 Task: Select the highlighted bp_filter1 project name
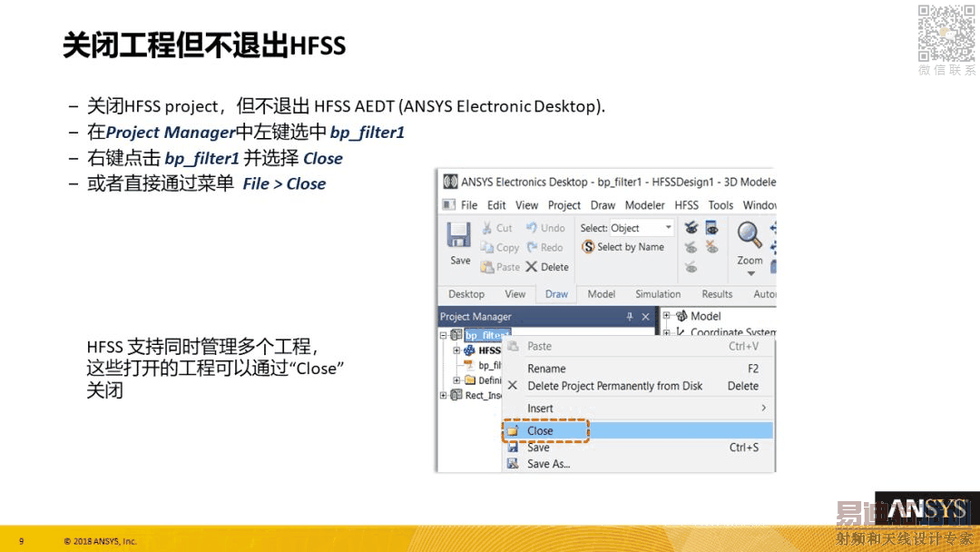tap(487, 335)
